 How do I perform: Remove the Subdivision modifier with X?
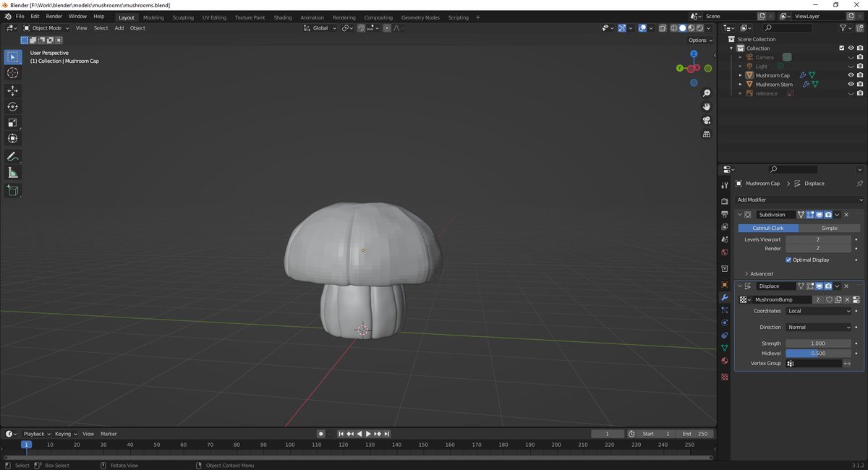846,215
